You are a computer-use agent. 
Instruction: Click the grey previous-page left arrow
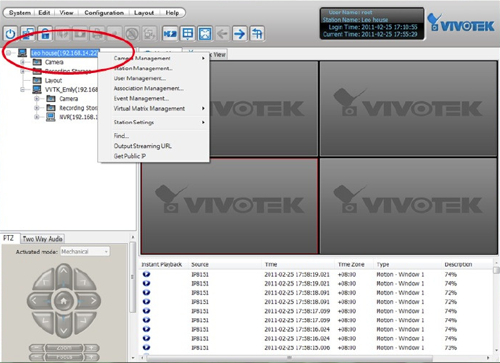click(222, 33)
